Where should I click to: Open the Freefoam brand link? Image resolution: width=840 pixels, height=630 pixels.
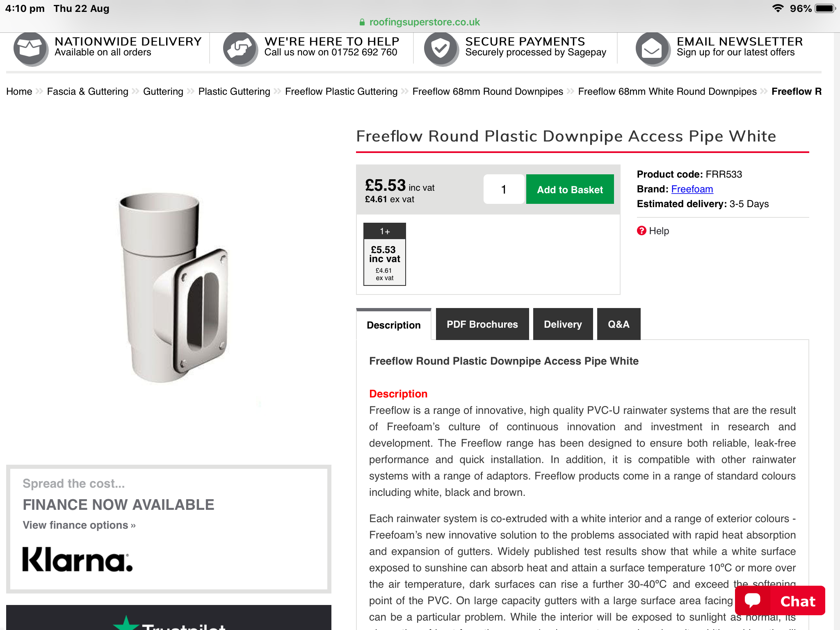(x=692, y=189)
